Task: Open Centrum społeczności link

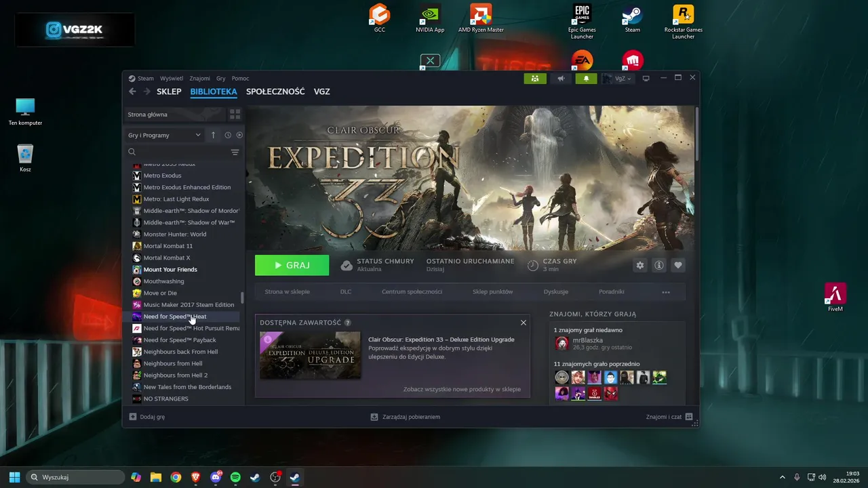Action: click(x=412, y=291)
